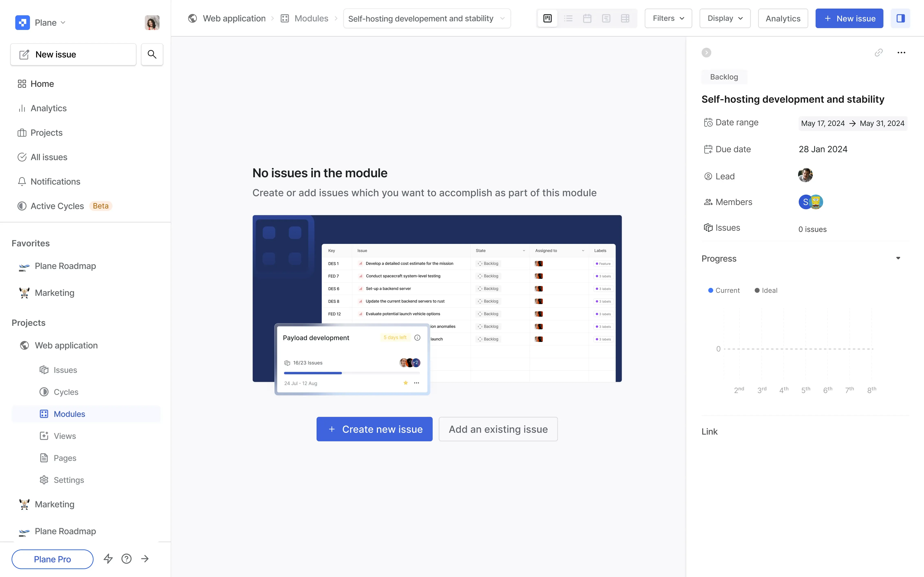Viewport: 924px width, 577px height.
Task: Open Cycles in the Web application project
Action: coord(66,392)
